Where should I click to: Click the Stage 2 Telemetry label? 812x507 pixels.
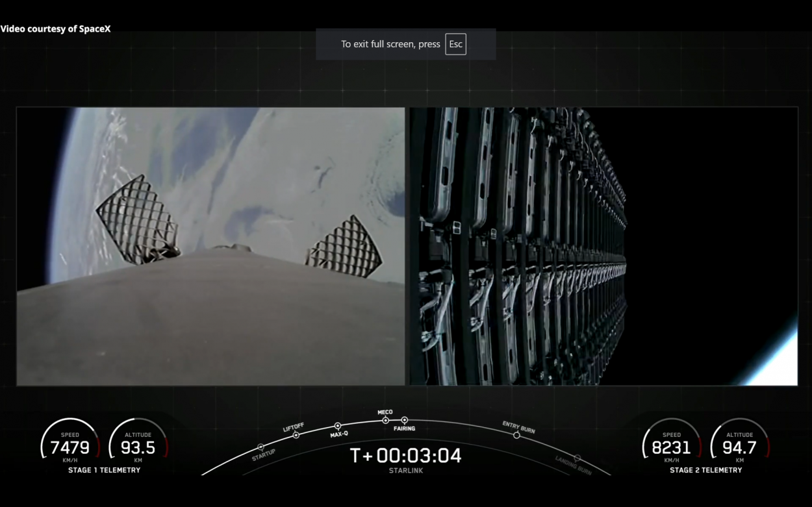pos(705,470)
